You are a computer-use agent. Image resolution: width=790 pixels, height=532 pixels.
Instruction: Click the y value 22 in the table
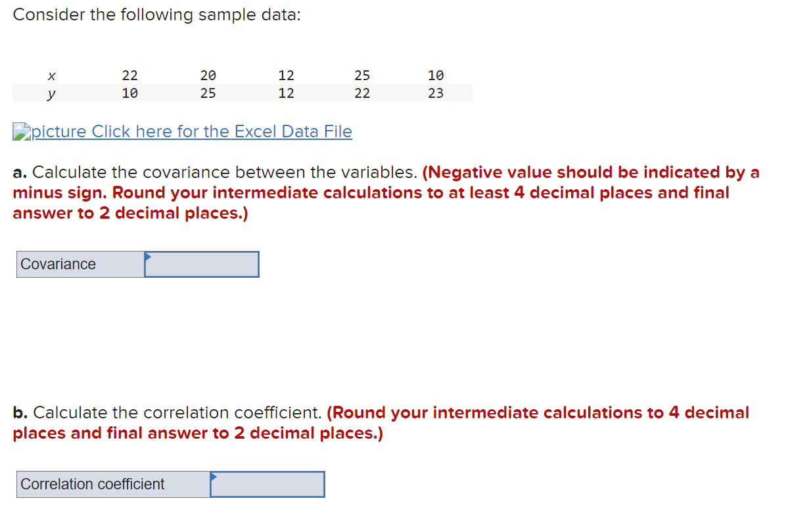pyautogui.click(x=362, y=93)
